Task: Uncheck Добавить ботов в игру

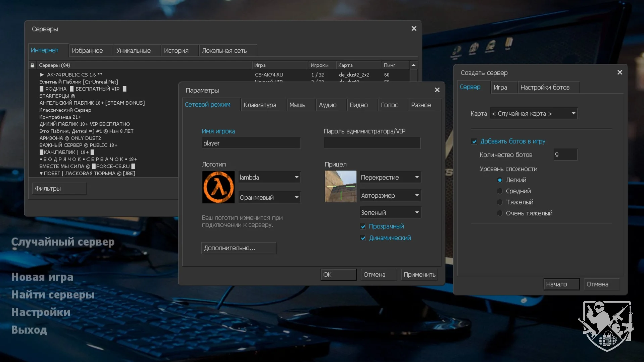Action: click(474, 142)
